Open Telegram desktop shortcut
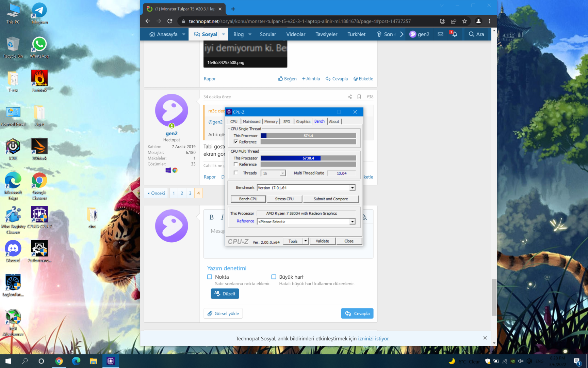Screen dimensions: 588x368 pyautogui.click(x=39, y=14)
